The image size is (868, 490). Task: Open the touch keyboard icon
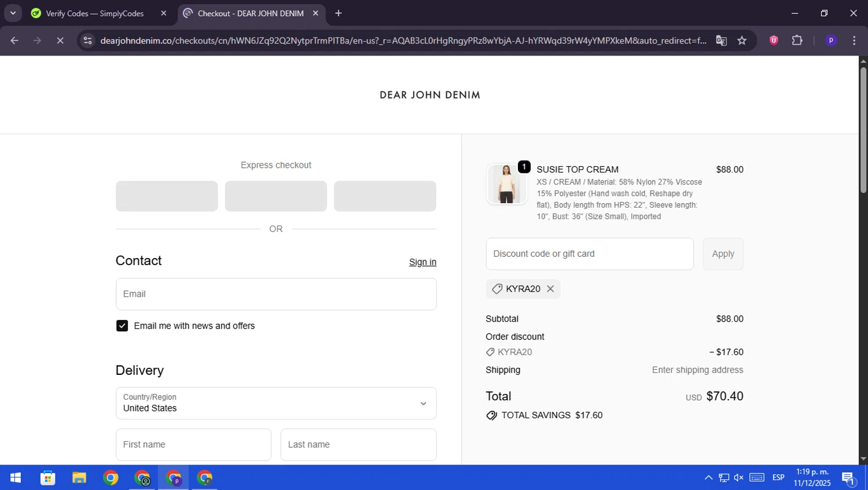coord(757,477)
